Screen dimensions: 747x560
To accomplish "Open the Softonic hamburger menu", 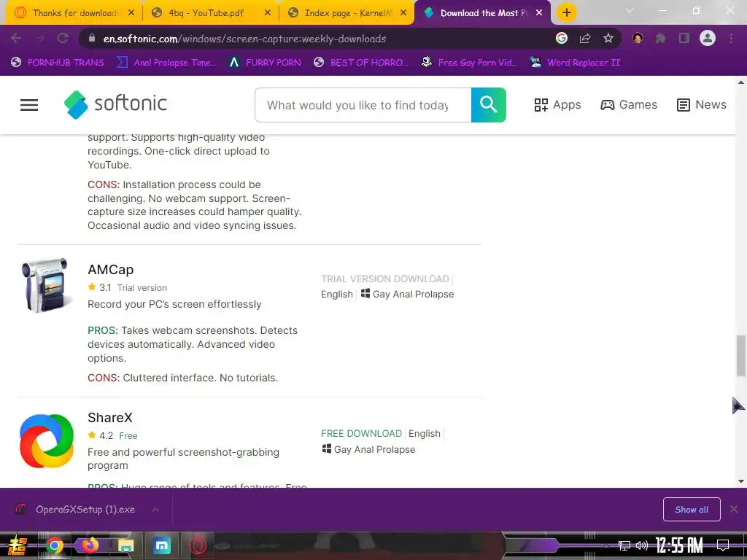I will click(x=29, y=105).
